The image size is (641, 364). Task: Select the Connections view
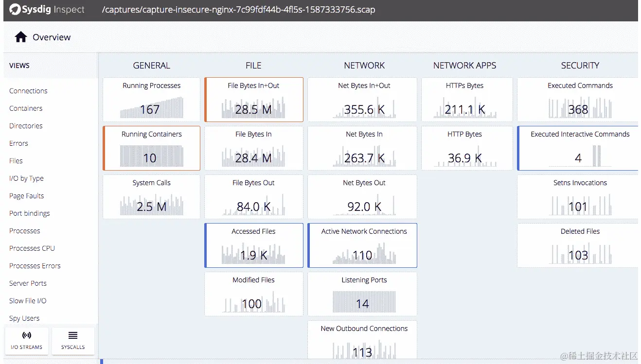pos(28,91)
